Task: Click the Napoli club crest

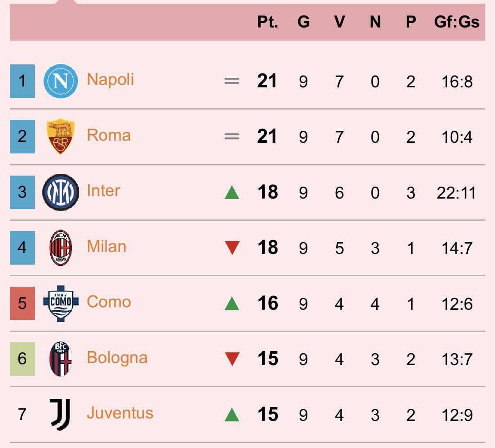Action: click(x=61, y=81)
